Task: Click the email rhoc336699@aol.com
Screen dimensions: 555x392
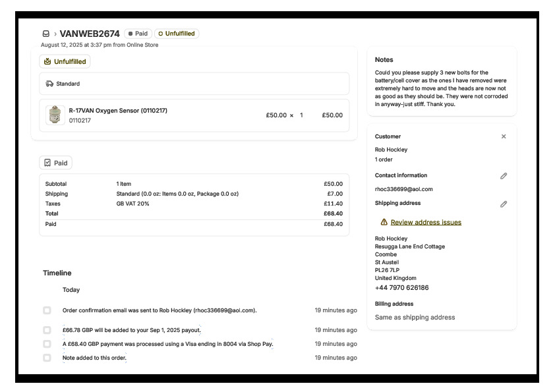Action: click(x=403, y=189)
